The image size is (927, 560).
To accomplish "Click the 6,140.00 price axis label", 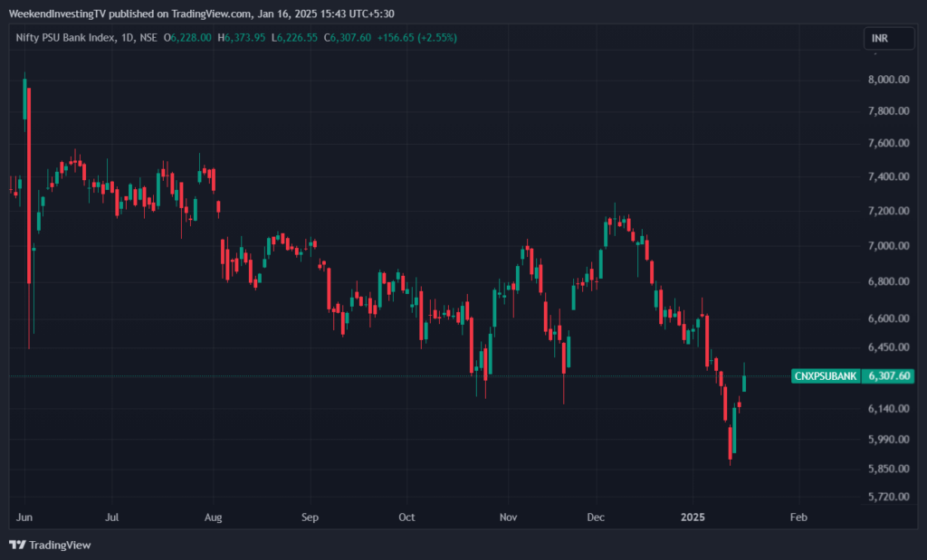I will 889,409.
